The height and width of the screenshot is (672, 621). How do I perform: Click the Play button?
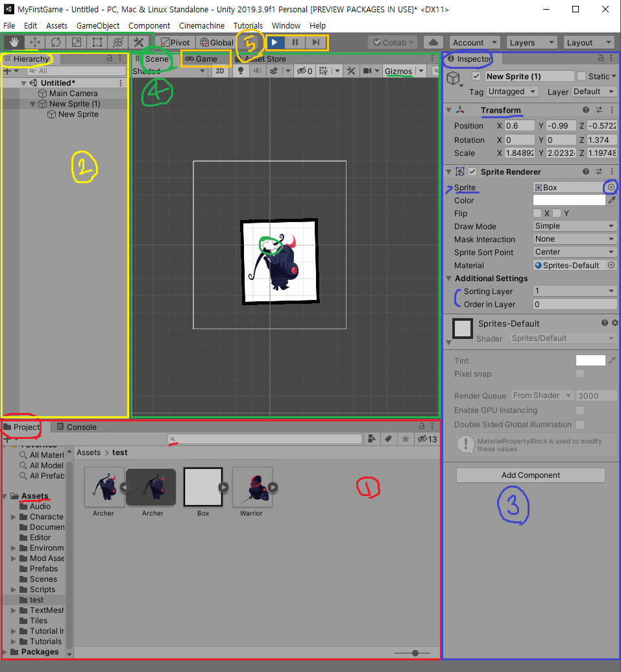click(275, 42)
